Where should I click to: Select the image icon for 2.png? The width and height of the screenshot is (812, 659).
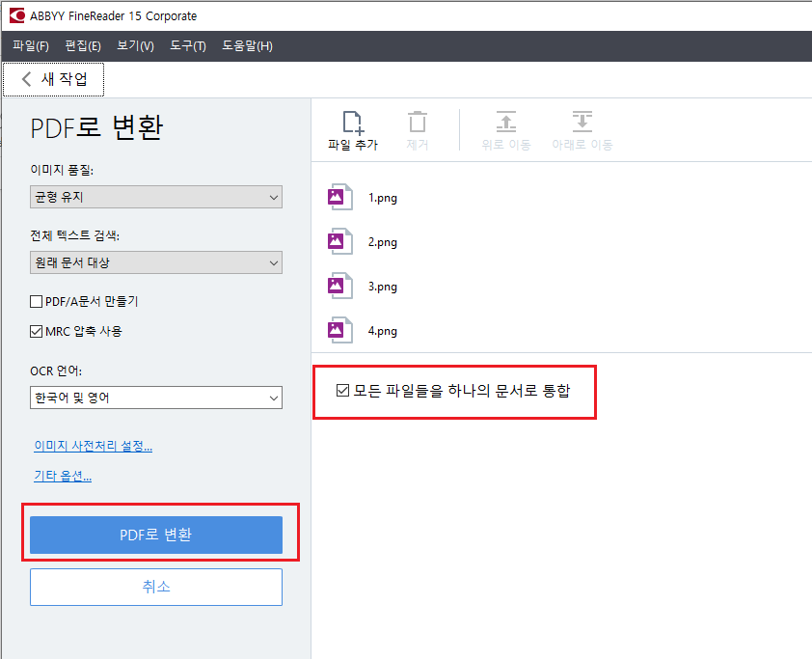pos(340,241)
